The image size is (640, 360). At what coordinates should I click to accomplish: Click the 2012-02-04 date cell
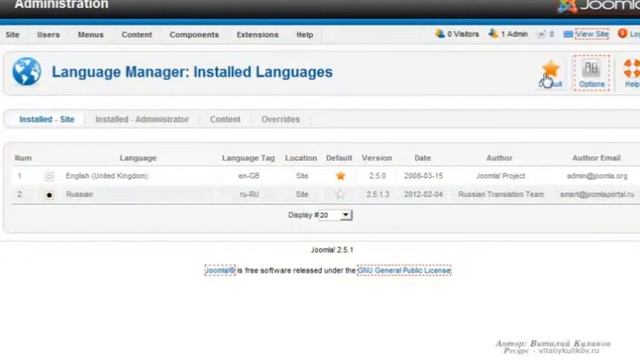(423, 194)
